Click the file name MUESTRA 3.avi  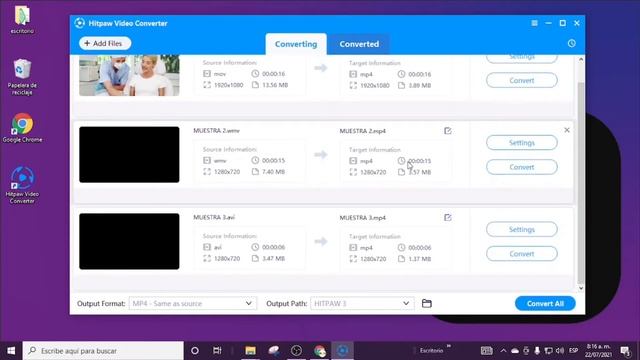pos(214,218)
